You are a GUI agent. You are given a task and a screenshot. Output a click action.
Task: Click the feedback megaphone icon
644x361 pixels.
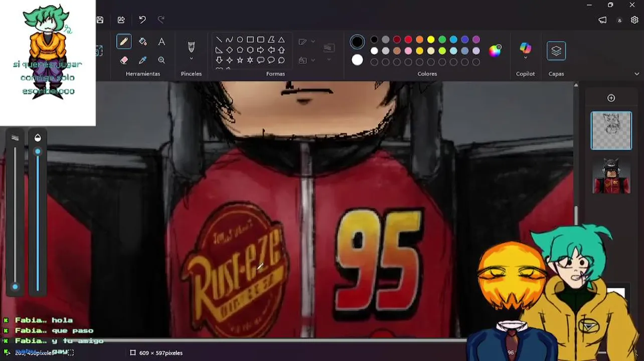[602, 20]
